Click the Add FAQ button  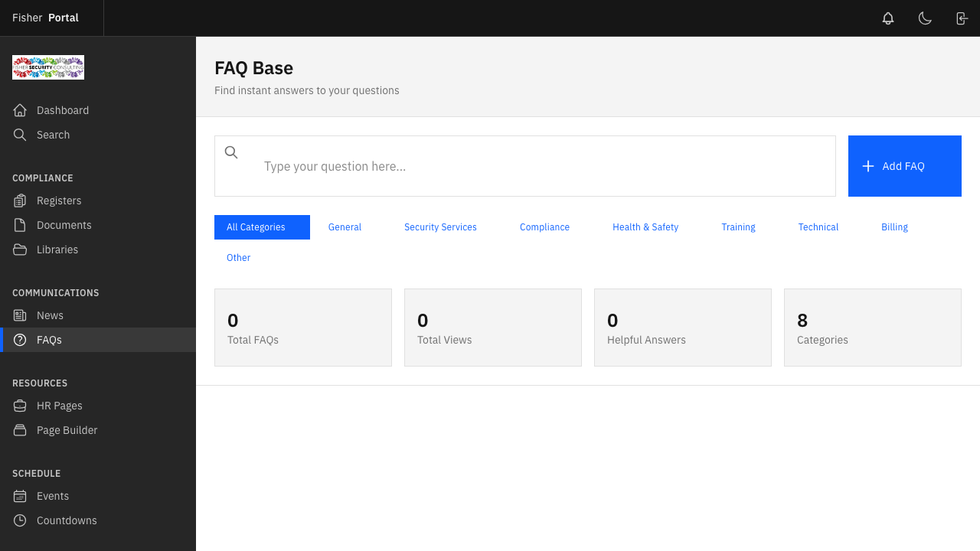click(904, 166)
